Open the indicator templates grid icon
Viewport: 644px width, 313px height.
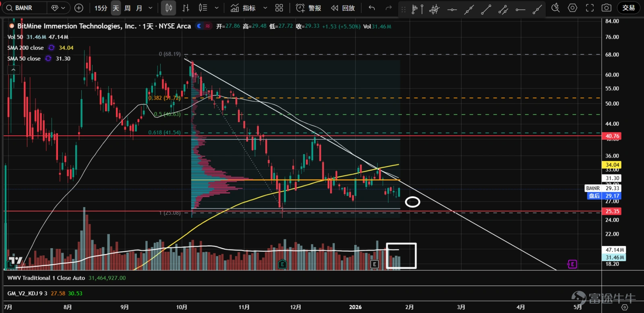pyautogui.click(x=279, y=8)
